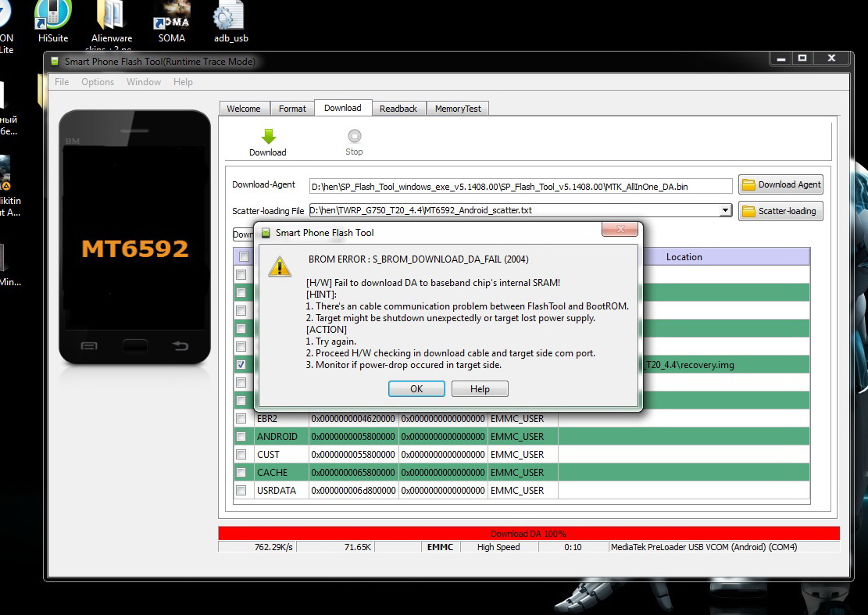This screenshot has height=615, width=868.
Task: Toggle the ANDROID partition checkbox
Action: (241, 437)
